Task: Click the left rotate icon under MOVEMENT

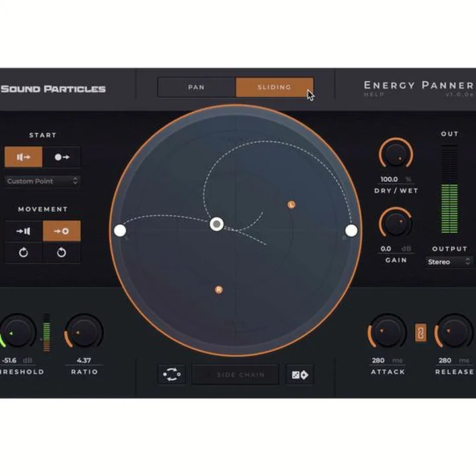Action: (23, 253)
